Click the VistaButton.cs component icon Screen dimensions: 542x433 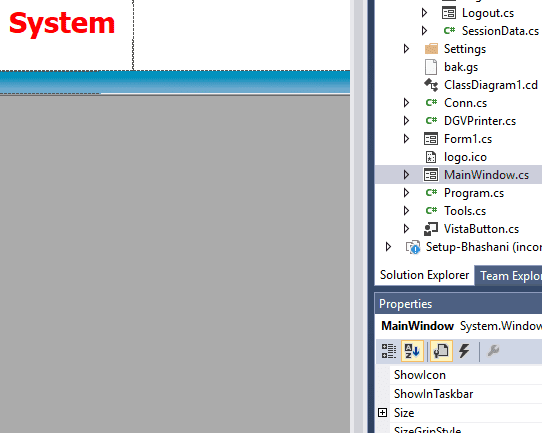(431, 229)
